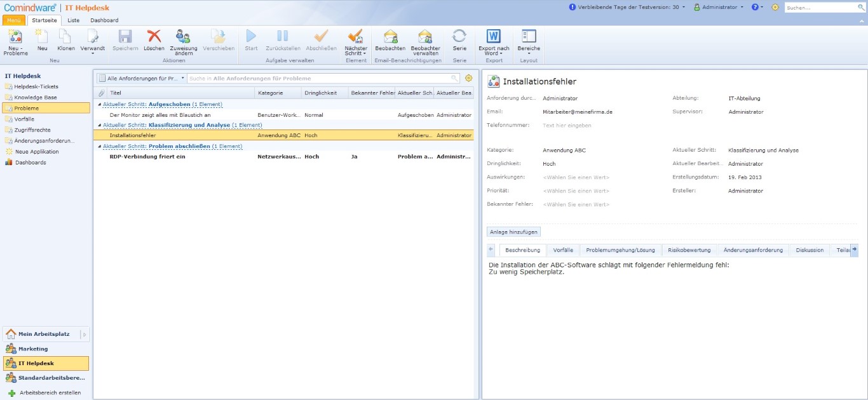868x400 pixels.
Task: Collapse the Problem abschließen group
Action: click(100, 147)
